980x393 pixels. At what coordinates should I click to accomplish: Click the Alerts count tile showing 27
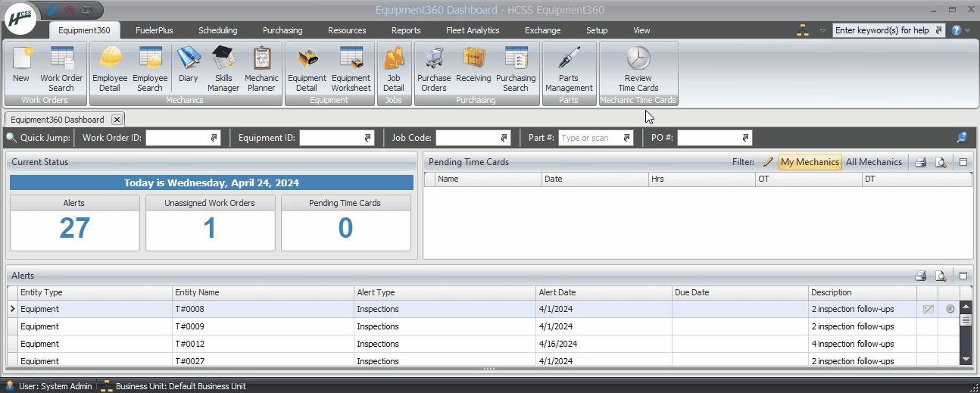(x=74, y=229)
